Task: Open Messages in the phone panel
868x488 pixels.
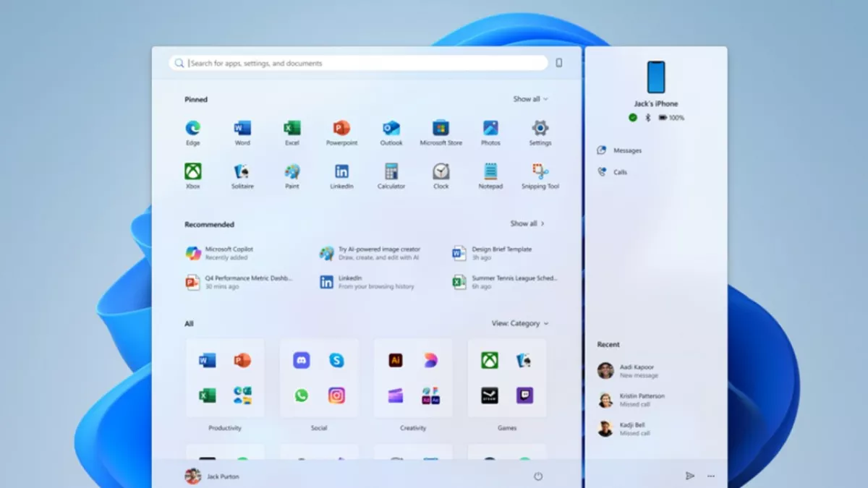Action: pos(626,150)
